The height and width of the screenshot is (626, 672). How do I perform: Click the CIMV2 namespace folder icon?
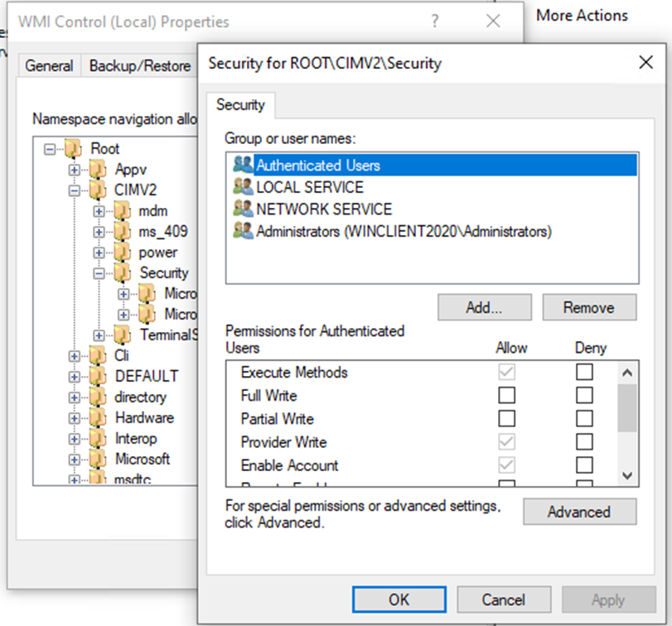pos(99,190)
